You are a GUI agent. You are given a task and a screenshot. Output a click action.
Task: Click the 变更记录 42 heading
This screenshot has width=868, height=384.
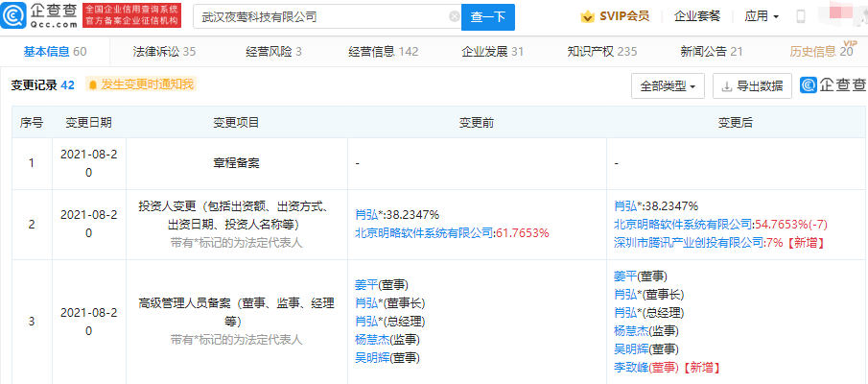[42, 85]
